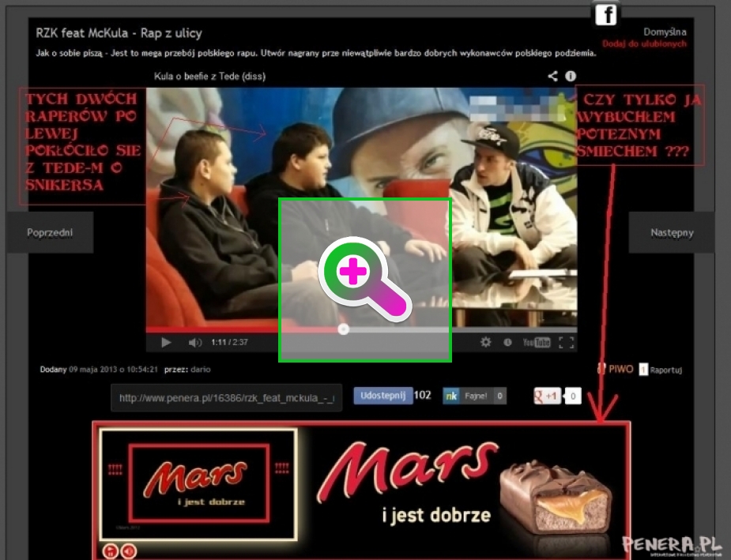Toggle the sound icon on the Mars banner
Image resolution: width=731 pixels, height=560 pixels.
tap(129, 551)
